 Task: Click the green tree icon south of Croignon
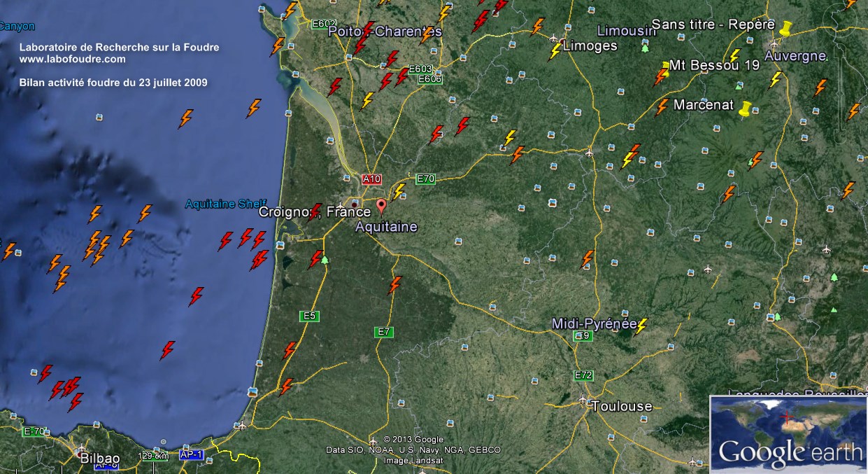pyautogui.click(x=325, y=260)
